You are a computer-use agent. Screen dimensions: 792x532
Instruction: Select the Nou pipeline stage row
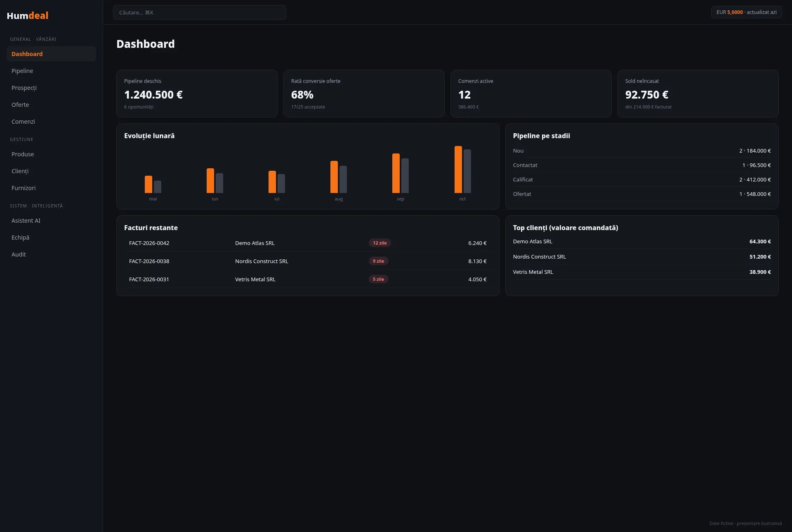642,151
